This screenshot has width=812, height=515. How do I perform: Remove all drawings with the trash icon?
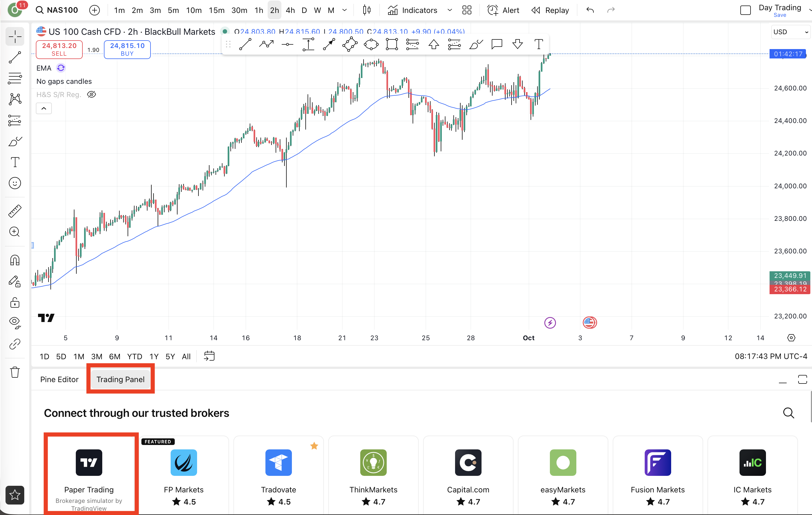15,372
